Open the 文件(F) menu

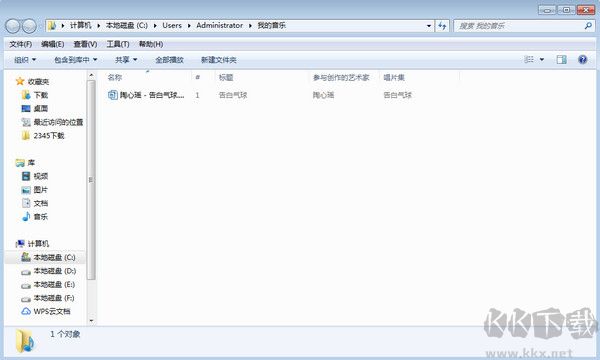(x=20, y=44)
